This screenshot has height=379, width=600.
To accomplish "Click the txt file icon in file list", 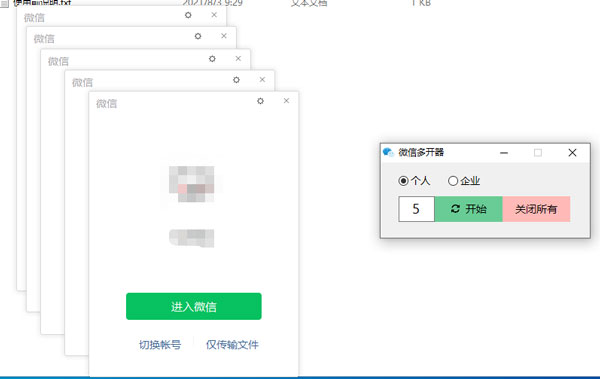I will [x=4, y=3].
